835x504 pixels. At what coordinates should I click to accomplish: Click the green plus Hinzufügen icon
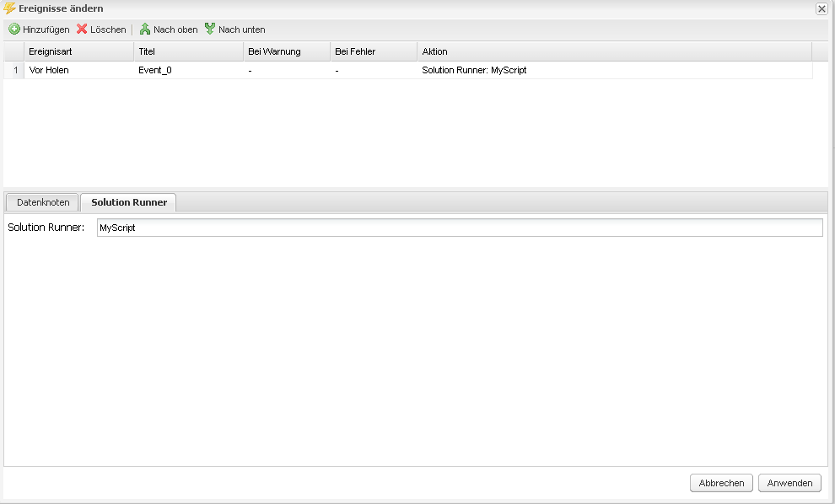[x=14, y=29]
